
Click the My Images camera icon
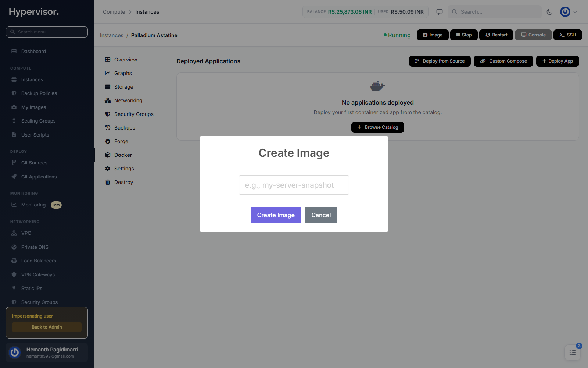coord(14,107)
